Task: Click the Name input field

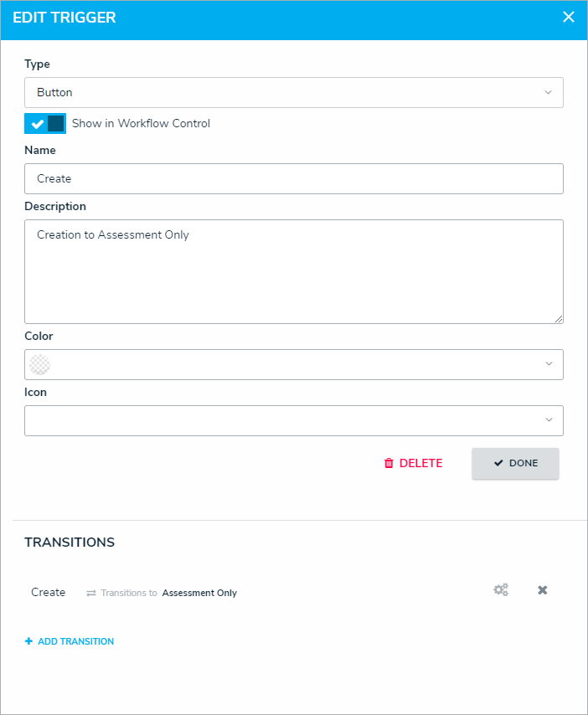Action: [293, 178]
